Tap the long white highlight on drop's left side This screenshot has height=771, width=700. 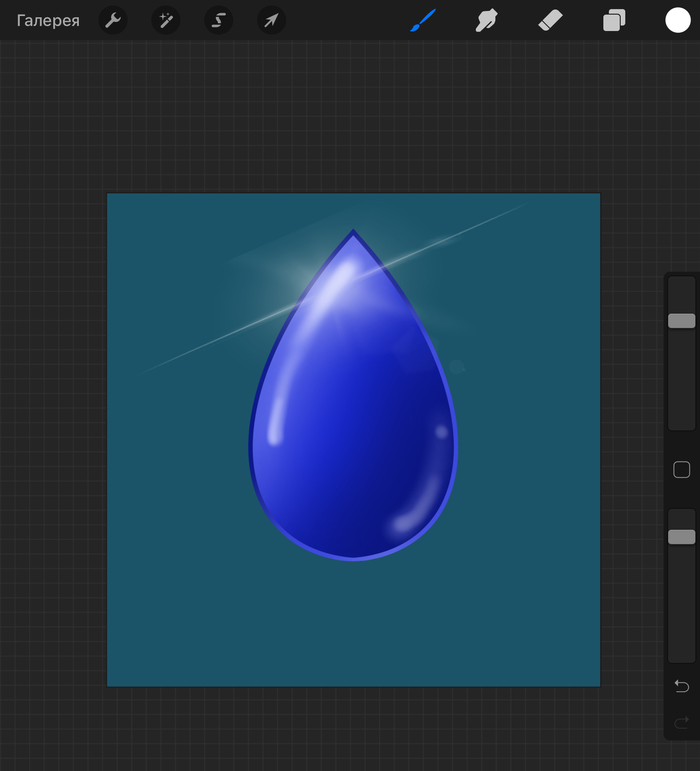pos(275,410)
